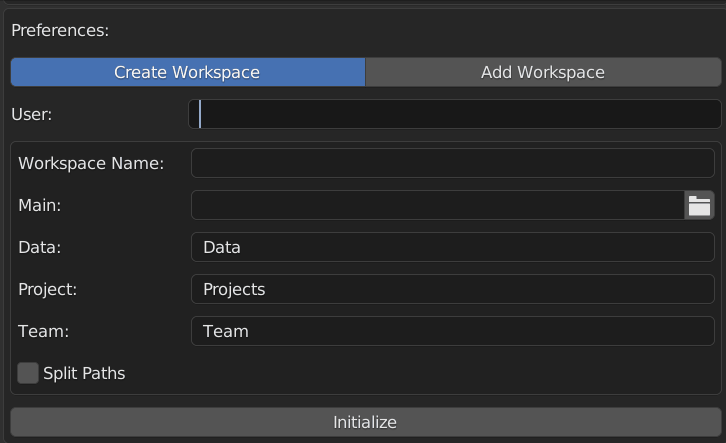Edit the Data folder name field
Viewport: 726px width, 443px height.
pos(453,247)
